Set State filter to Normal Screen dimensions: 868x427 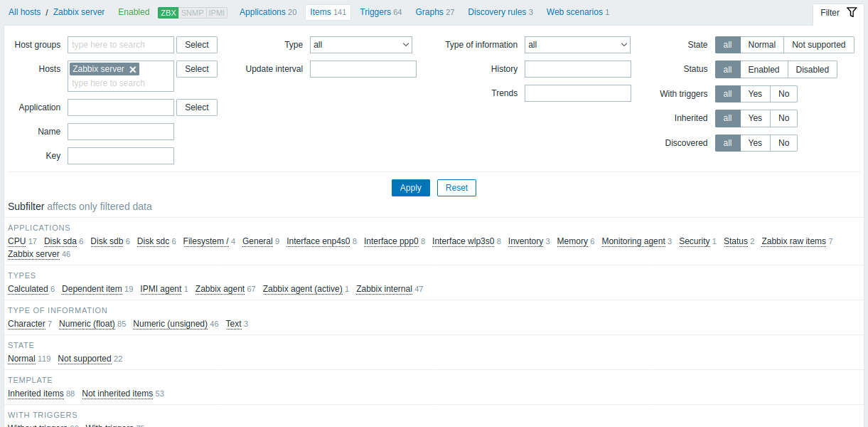click(761, 45)
